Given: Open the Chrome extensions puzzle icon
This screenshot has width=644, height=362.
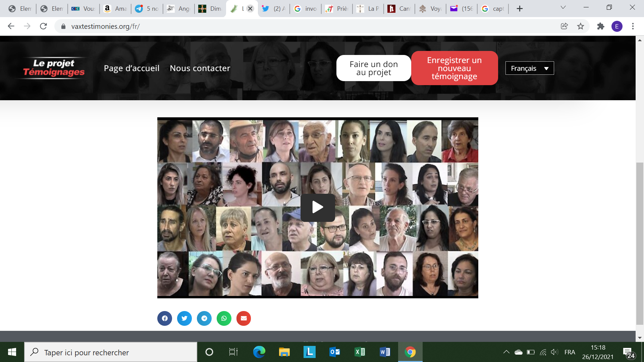Looking at the screenshot, I should (600, 26).
